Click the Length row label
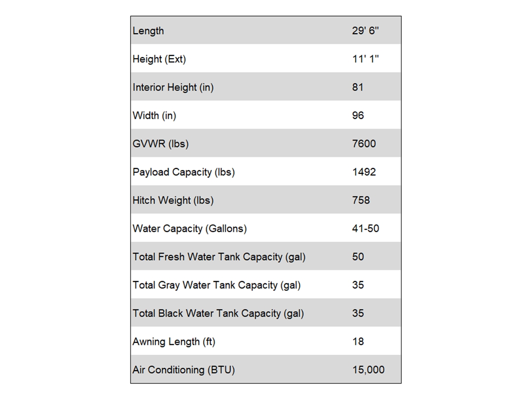532x399 pixels. [148, 31]
